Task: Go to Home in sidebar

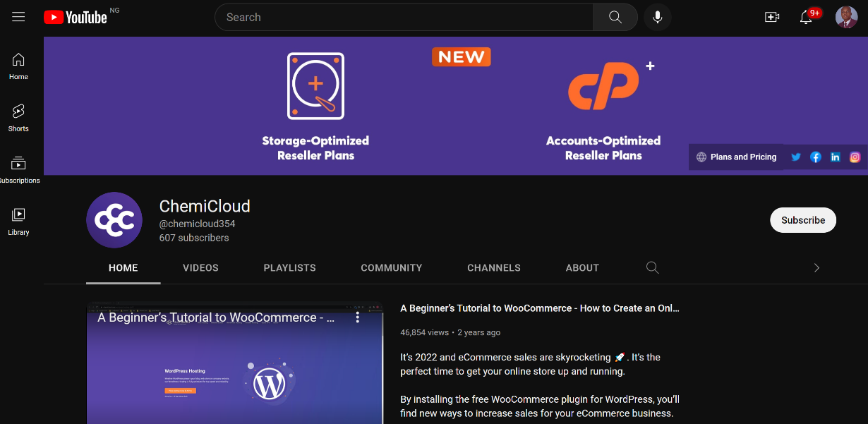Action: 18,66
